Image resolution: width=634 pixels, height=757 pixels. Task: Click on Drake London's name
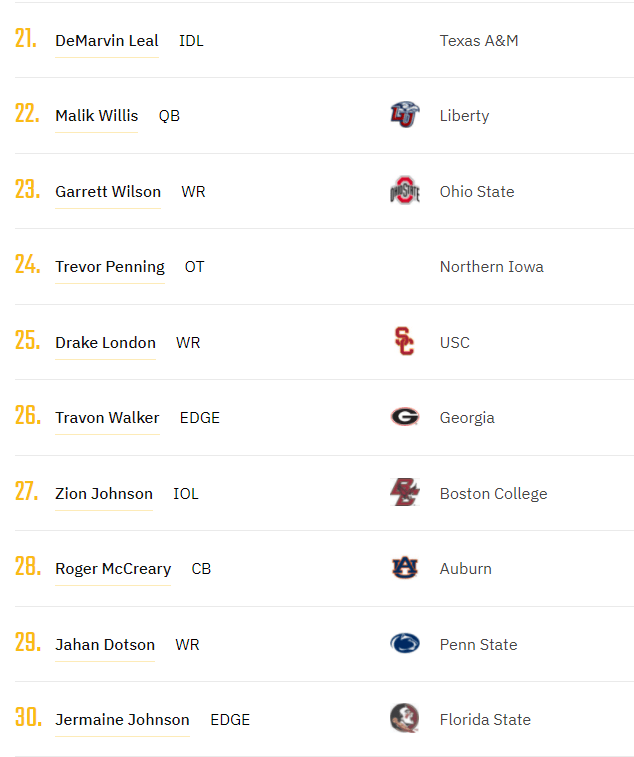tap(105, 343)
